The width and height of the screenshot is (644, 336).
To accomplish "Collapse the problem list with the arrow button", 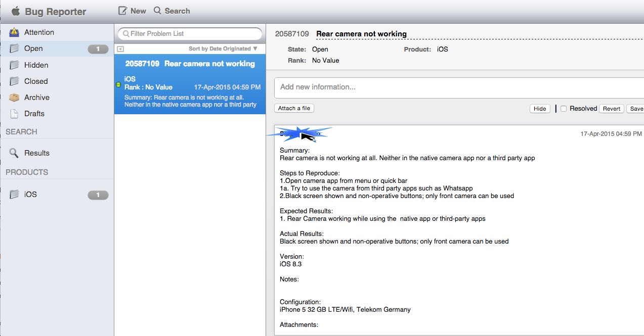I will [x=120, y=49].
